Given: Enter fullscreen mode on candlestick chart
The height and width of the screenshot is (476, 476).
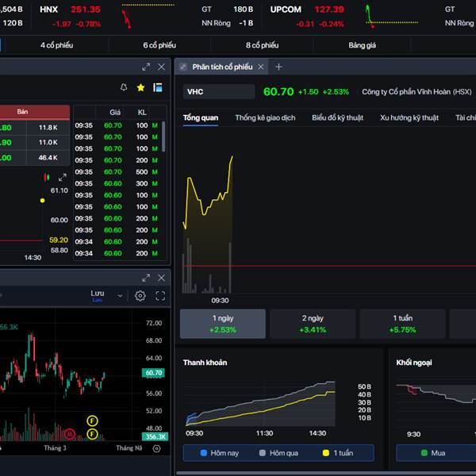Looking at the screenshot, I should (x=160, y=296).
